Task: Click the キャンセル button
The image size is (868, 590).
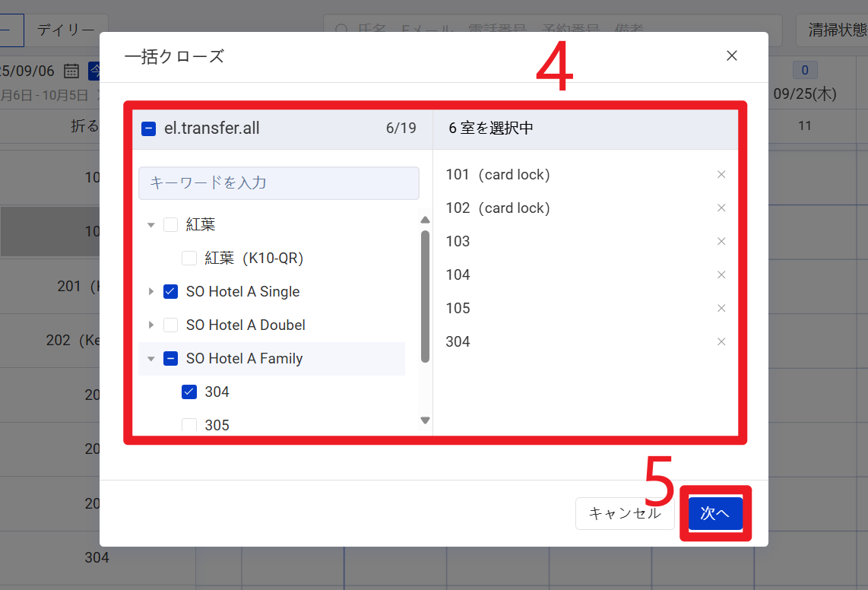Action: (625, 514)
